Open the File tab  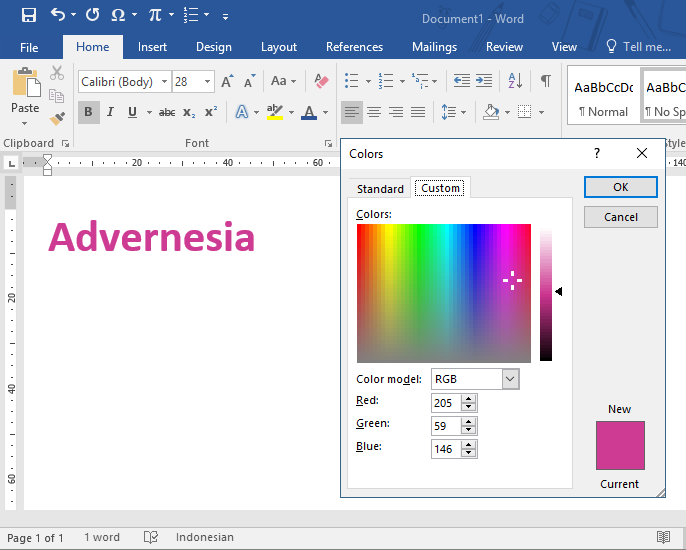click(29, 47)
